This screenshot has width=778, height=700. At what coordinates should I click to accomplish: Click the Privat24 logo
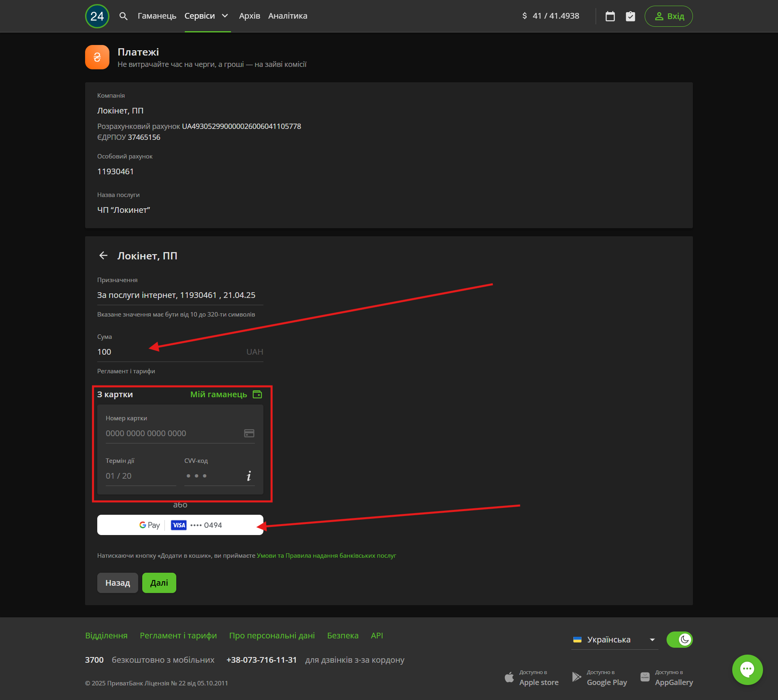pyautogui.click(x=97, y=16)
